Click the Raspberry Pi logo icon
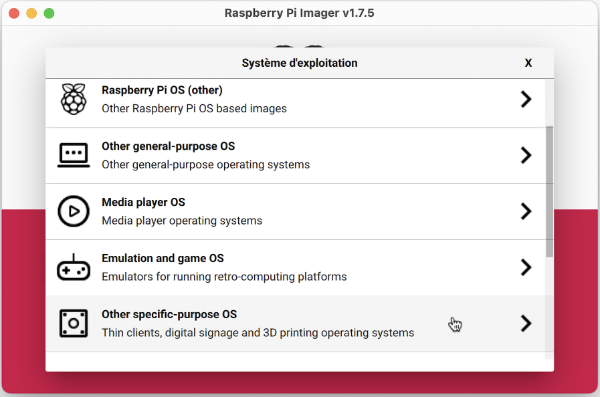Image resolution: width=600 pixels, height=397 pixels. pos(73,99)
